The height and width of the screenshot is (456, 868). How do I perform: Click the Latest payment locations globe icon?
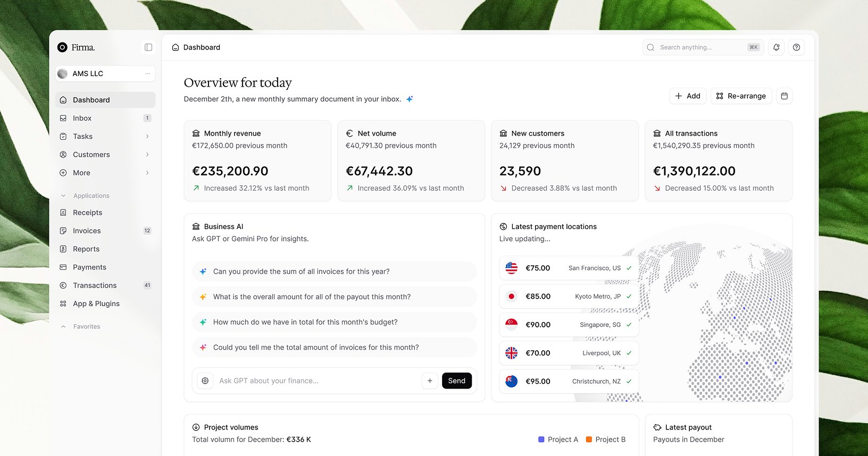coord(503,226)
